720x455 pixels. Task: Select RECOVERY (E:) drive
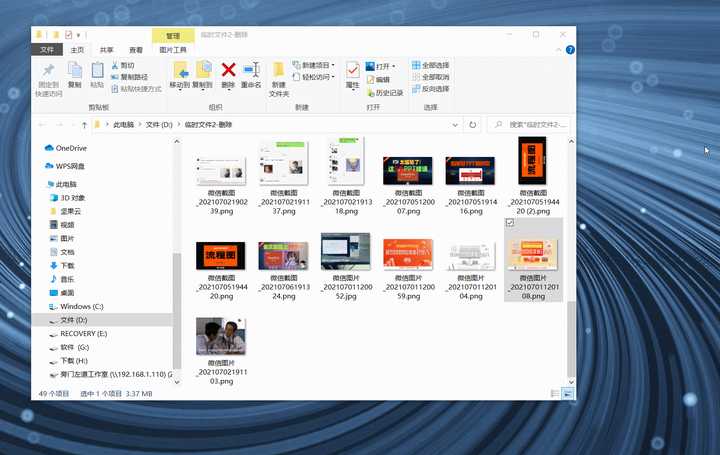[78, 334]
